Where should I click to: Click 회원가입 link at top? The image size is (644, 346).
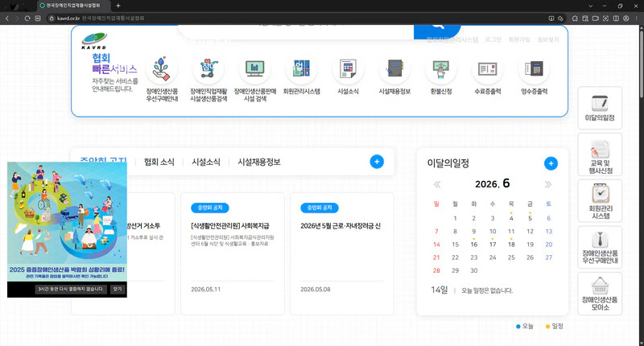tap(519, 39)
